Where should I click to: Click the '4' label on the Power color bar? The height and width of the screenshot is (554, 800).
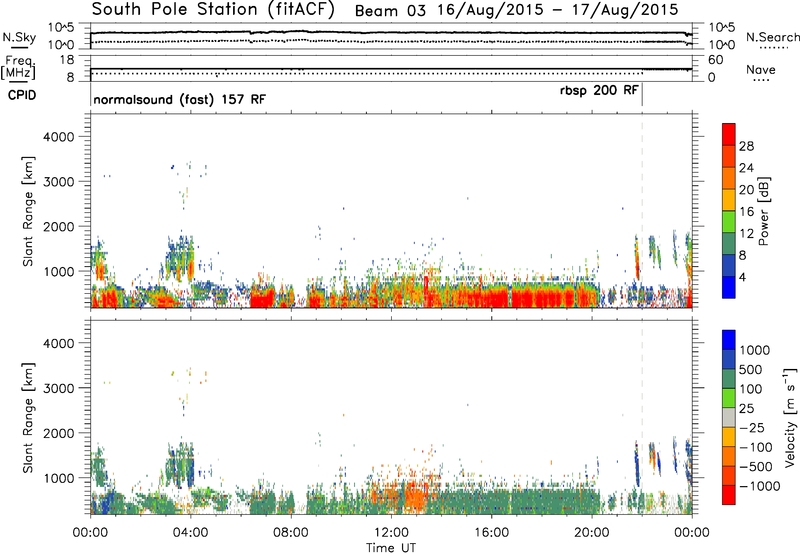[x=743, y=277]
